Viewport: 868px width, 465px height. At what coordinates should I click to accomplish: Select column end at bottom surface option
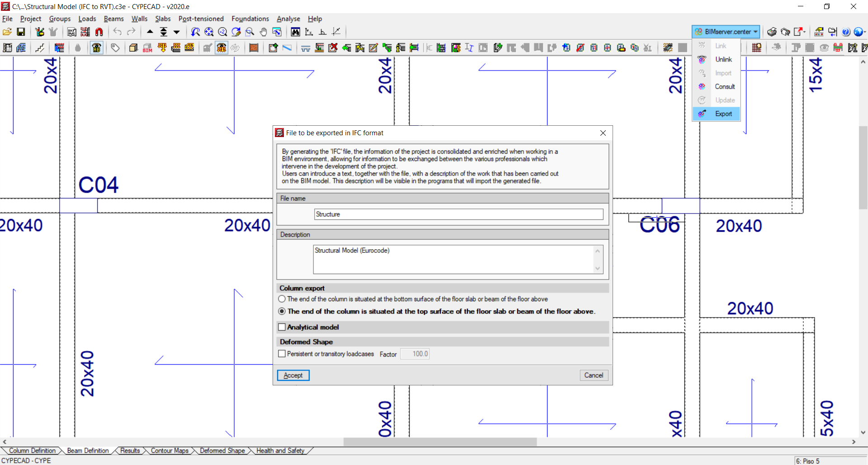282,299
